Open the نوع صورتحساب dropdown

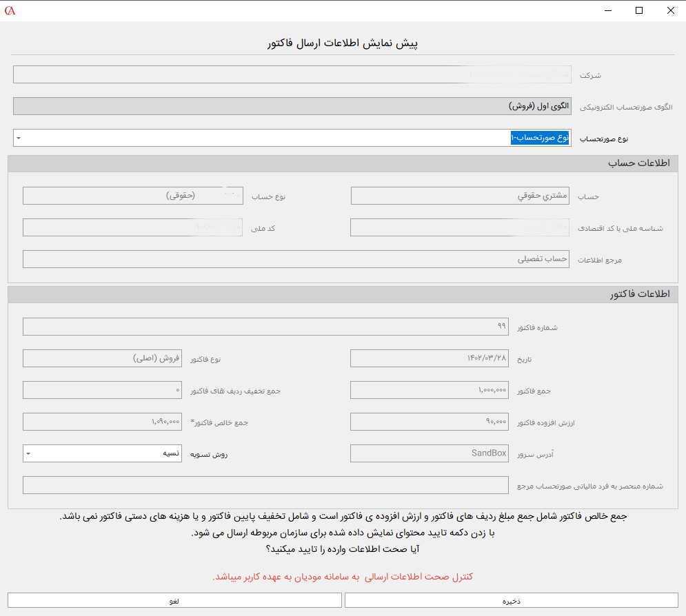point(292,138)
